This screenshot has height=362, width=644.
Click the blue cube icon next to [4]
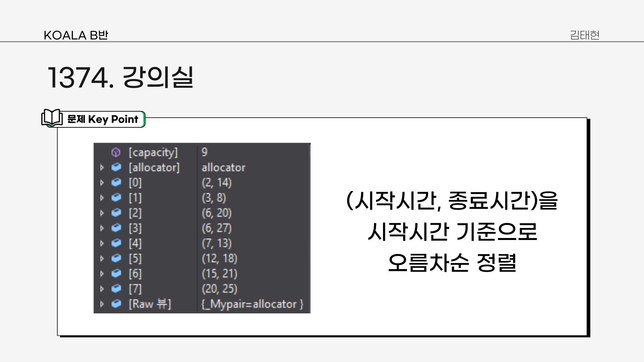(x=116, y=243)
